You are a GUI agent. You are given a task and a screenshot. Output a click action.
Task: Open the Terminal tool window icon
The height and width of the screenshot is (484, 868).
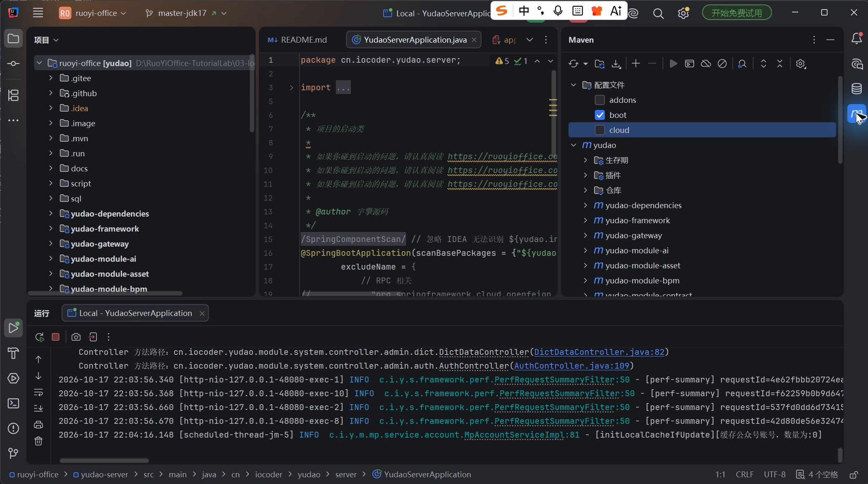13,403
